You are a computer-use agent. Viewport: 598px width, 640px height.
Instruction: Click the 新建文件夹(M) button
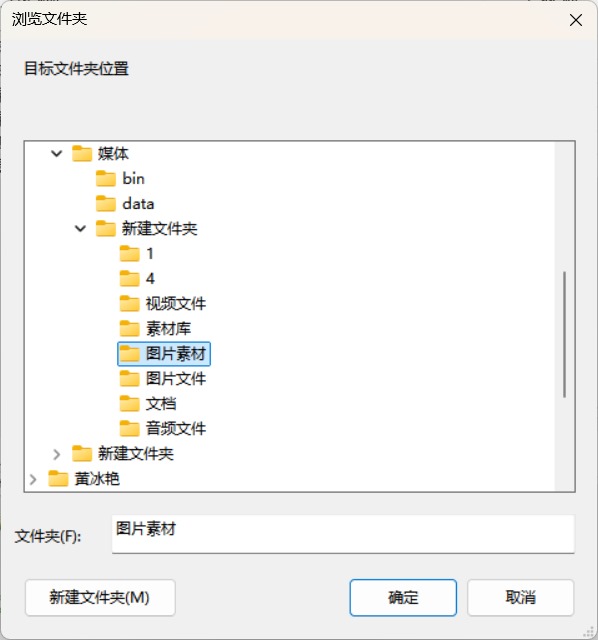[100, 597]
